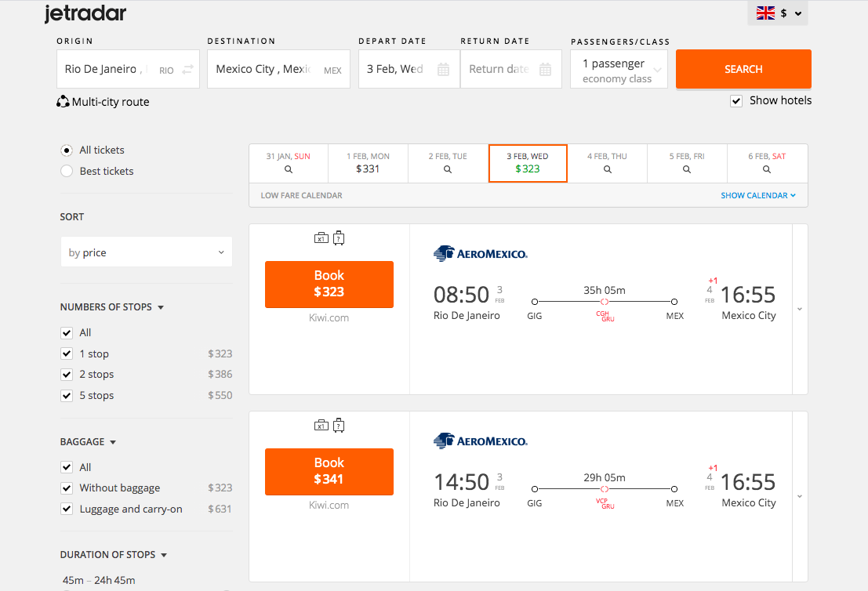Toggle the Show hotels checkbox
The height and width of the screenshot is (591, 868).
[736, 101]
